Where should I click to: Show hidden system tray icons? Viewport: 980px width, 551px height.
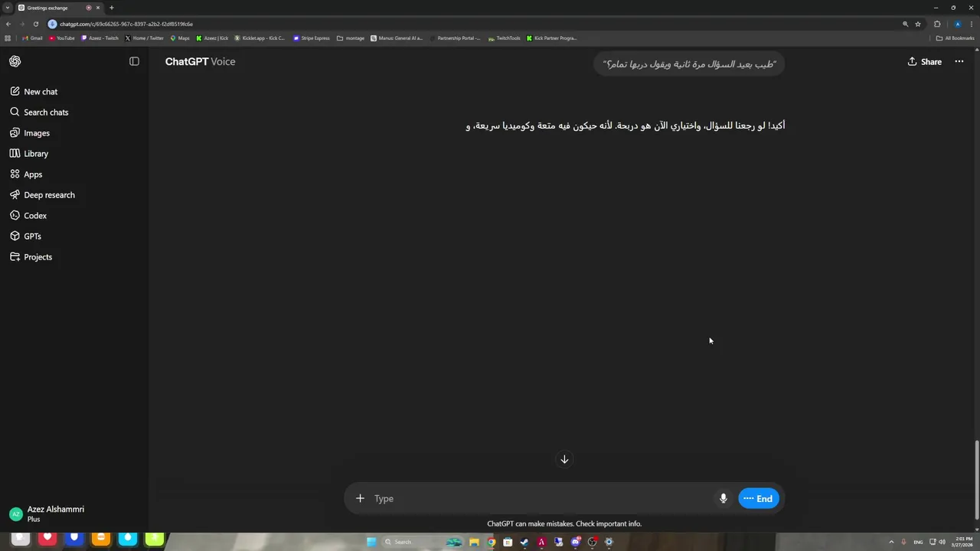pyautogui.click(x=891, y=542)
